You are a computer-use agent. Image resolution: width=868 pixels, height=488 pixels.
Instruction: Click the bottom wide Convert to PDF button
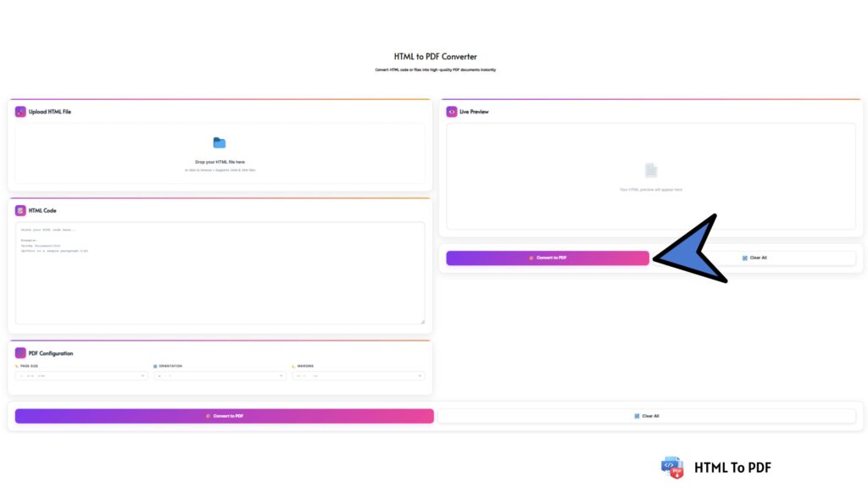click(224, 416)
